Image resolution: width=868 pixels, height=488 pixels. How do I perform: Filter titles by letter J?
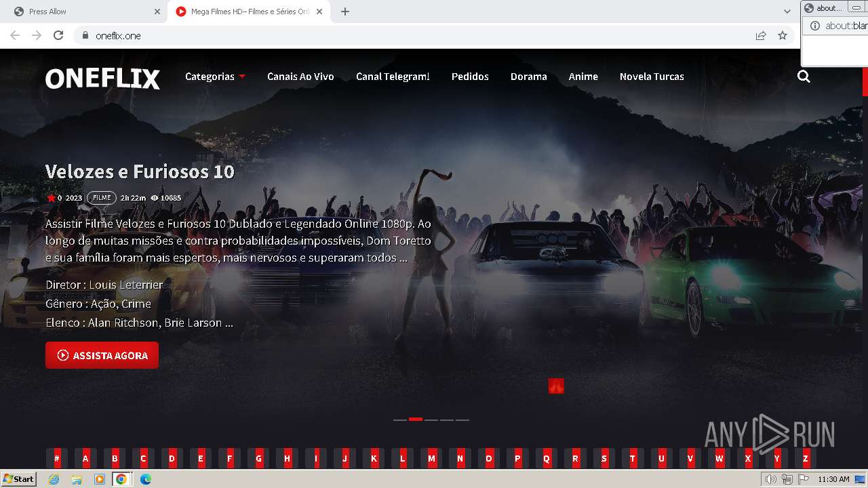pos(345,458)
